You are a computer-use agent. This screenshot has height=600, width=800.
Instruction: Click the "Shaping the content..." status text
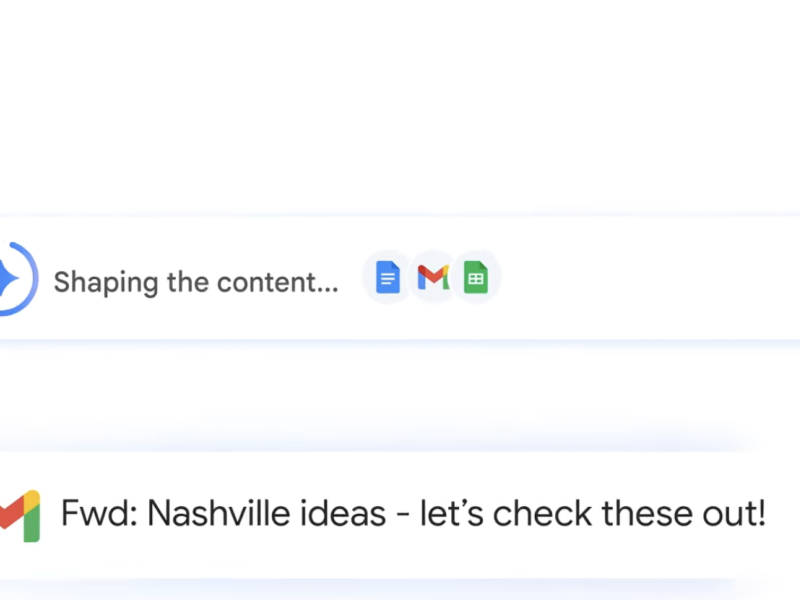pyautogui.click(x=196, y=282)
